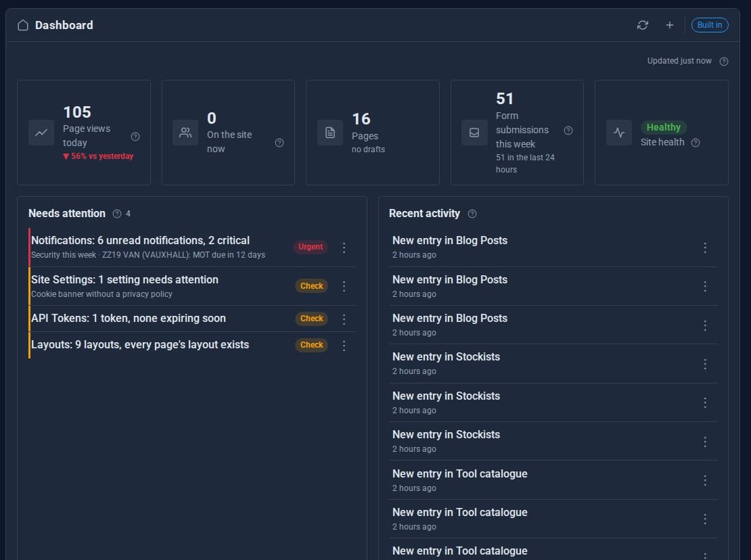Image resolution: width=751 pixels, height=560 pixels.
Task: Open help icon next to Recent activity
Action: click(472, 214)
